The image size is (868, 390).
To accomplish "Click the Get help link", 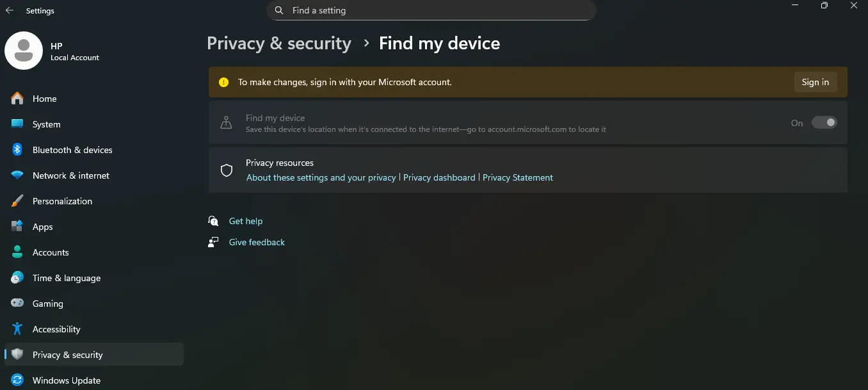I will tap(246, 221).
